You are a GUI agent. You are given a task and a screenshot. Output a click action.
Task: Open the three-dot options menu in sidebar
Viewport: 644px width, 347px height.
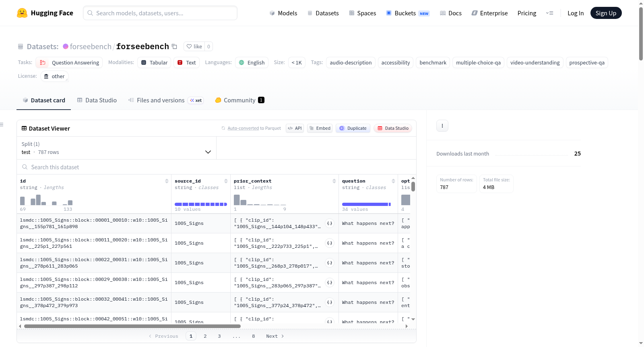[442, 126]
